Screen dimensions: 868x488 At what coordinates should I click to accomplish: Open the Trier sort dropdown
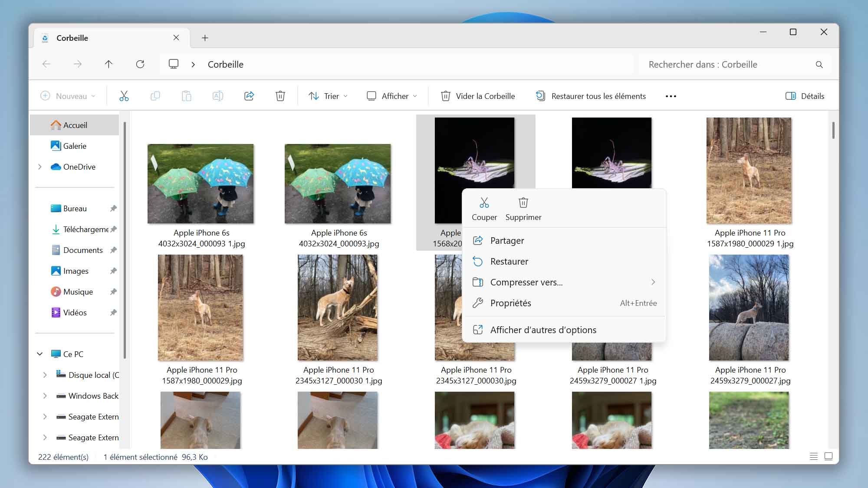point(328,96)
